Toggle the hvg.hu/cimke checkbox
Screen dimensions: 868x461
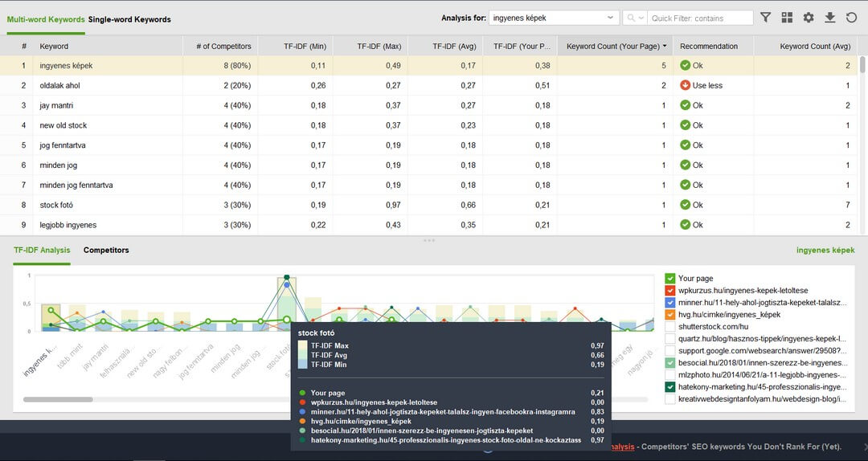point(670,314)
